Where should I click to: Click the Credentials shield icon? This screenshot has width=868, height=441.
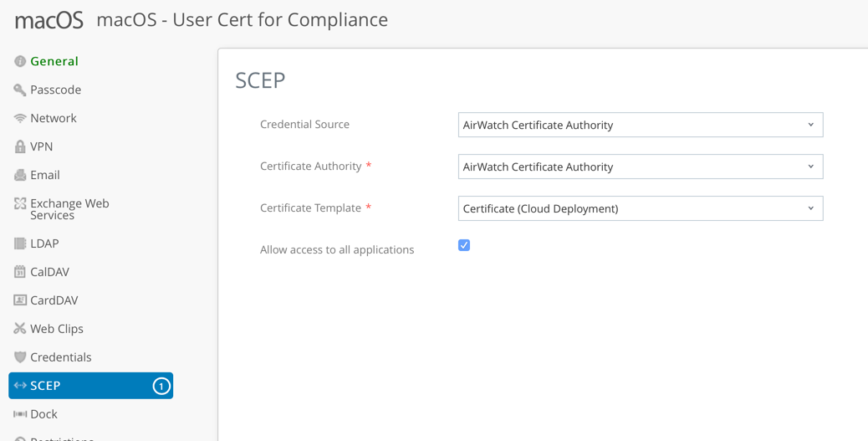(20, 356)
